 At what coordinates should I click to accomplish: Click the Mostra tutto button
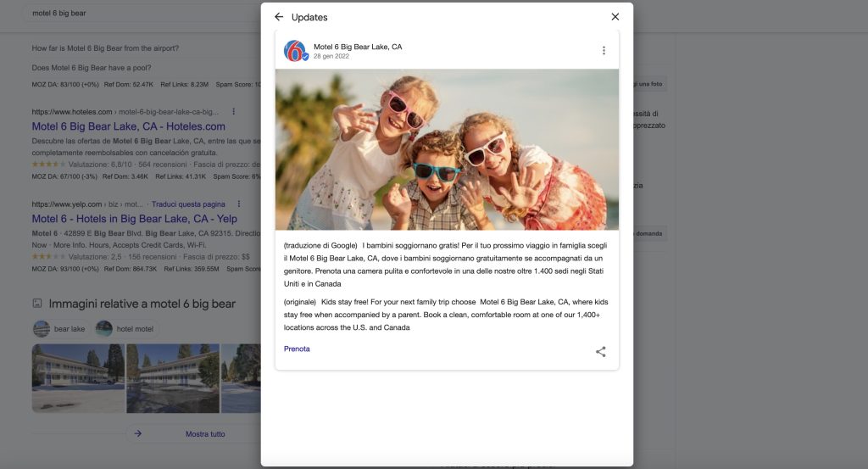coord(193,433)
